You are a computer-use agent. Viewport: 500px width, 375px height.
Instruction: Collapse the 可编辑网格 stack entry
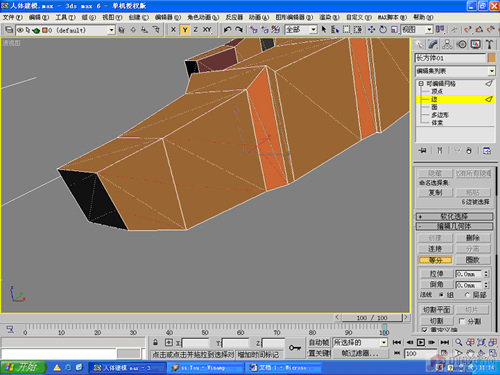click(x=421, y=83)
